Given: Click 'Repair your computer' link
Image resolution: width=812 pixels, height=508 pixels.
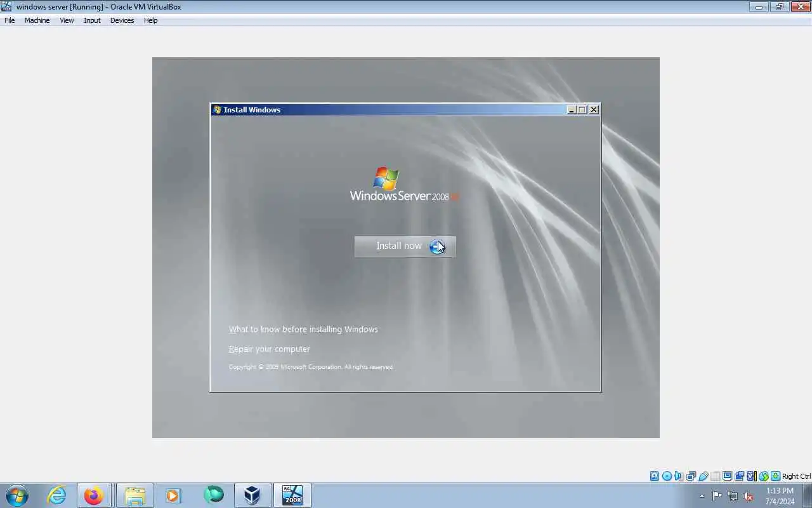Looking at the screenshot, I should (269, 349).
